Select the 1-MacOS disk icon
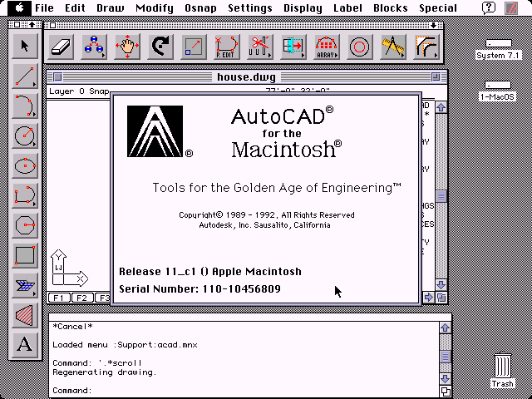This screenshot has width=532, height=399. coord(497,91)
